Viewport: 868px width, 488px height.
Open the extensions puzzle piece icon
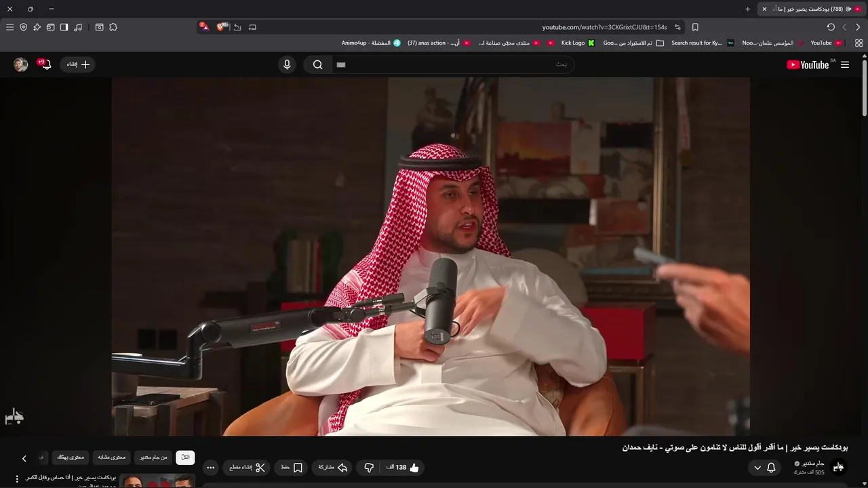pos(113,27)
